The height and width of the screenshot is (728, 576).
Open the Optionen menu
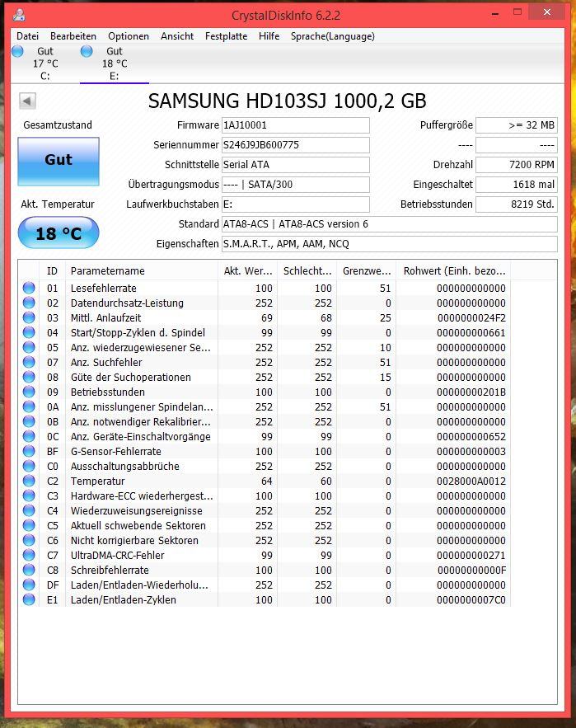click(x=128, y=36)
